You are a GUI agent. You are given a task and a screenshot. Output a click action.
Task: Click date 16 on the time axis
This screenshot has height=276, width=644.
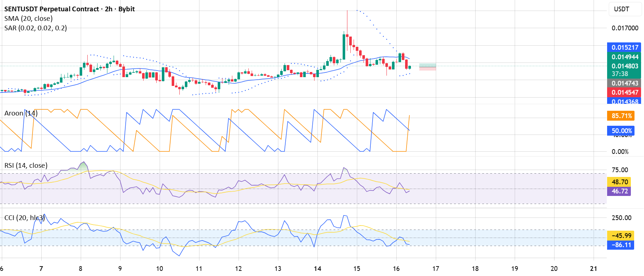[x=396, y=269]
